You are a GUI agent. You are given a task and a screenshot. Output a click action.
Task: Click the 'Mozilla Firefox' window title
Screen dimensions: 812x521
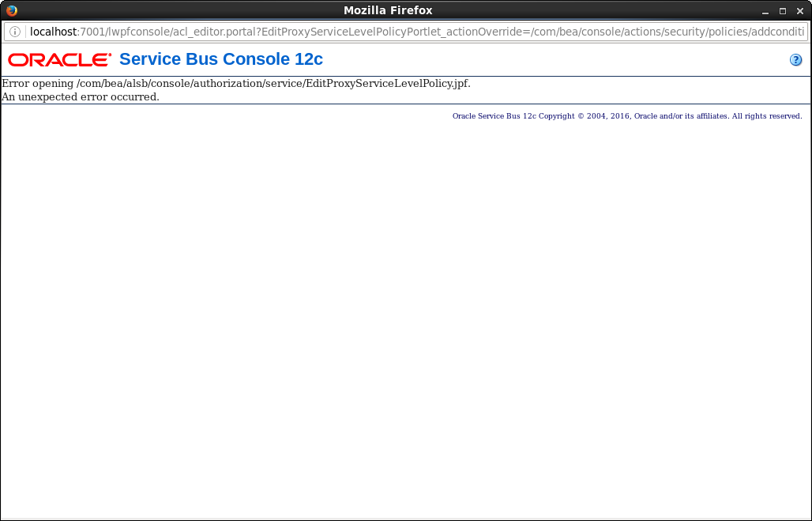[x=388, y=10]
